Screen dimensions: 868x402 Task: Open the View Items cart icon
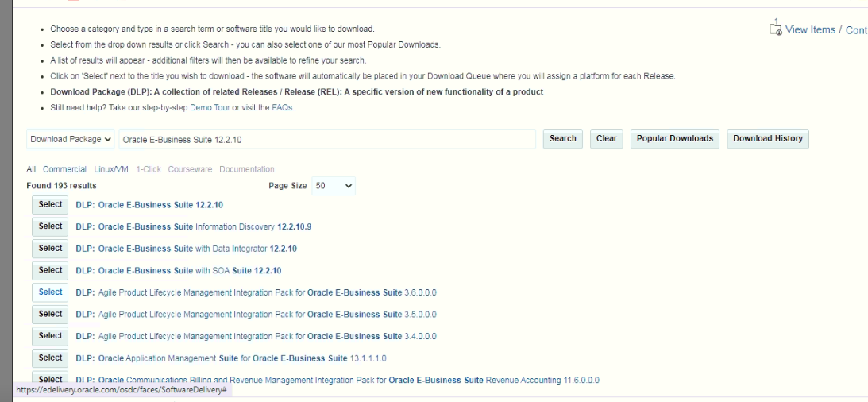[776, 29]
